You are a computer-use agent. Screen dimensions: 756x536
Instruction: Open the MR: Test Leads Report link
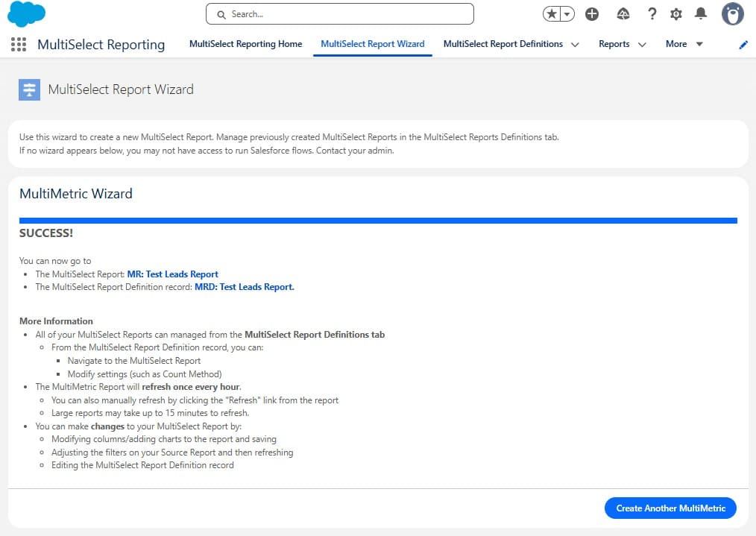coord(173,274)
